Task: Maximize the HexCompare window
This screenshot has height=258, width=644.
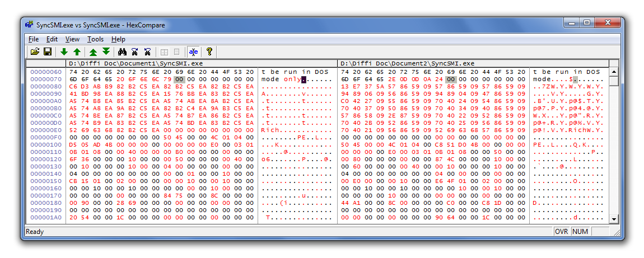Action: [586, 23]
